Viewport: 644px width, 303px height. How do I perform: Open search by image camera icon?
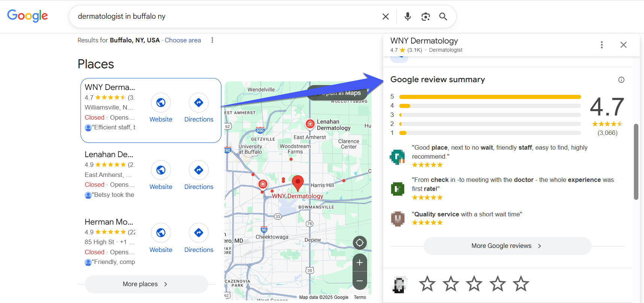click(426, 16)
